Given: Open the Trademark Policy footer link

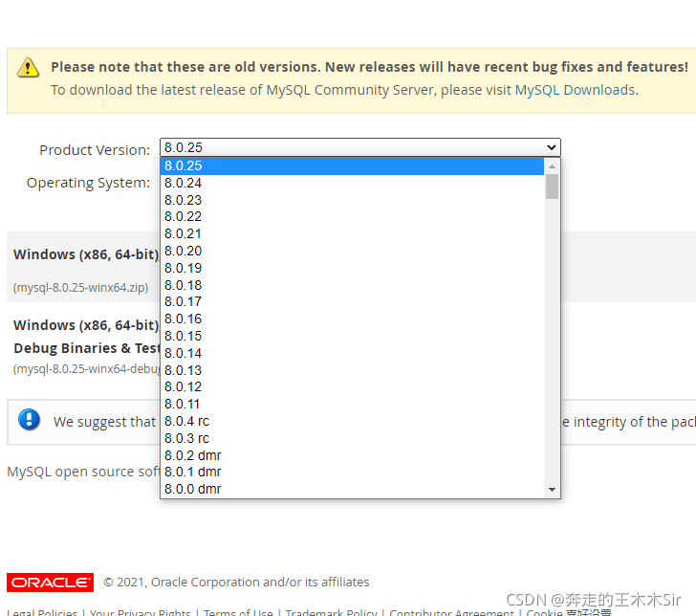Looking at the screenshot, I should coord(331,612).
